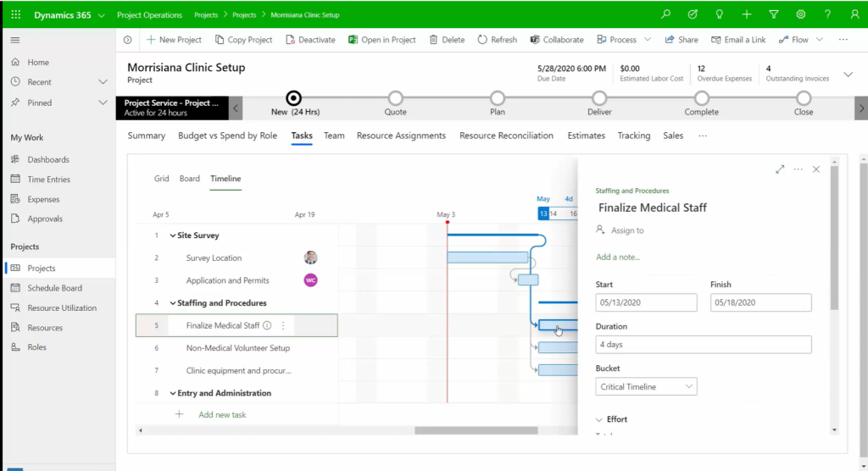Collapse the Site Survey task group
868x471 pixels.
click(x=173, y=235)
